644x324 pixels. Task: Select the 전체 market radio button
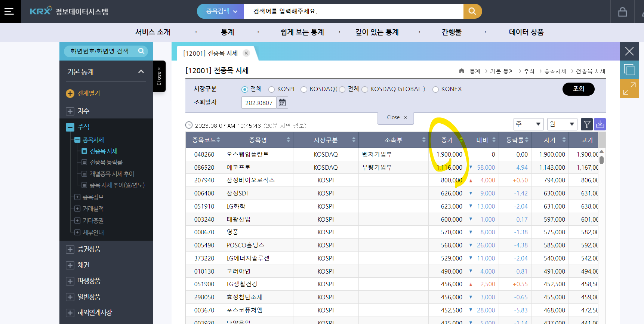tap(245, 89)
